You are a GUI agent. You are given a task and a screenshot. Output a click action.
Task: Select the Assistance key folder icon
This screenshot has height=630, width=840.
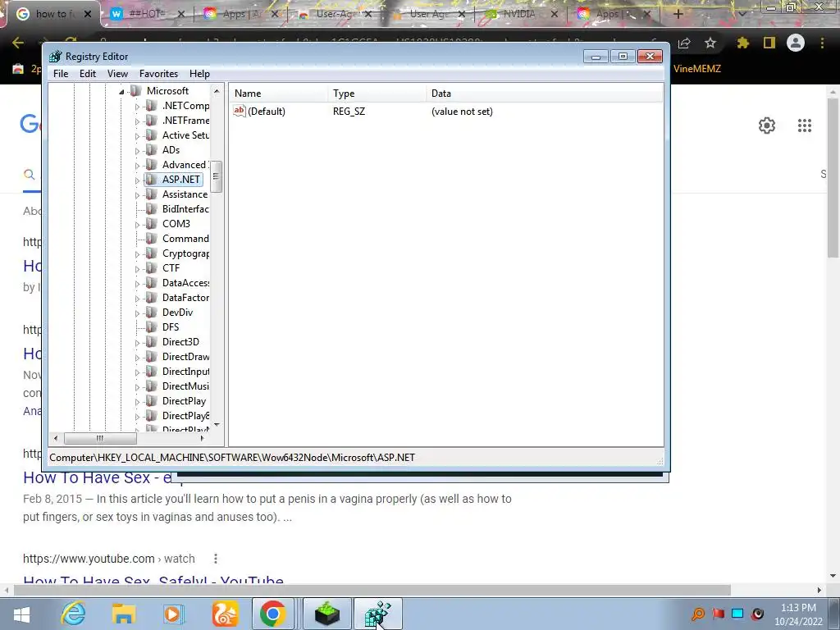pyautogui.click(x=152, y=194)
